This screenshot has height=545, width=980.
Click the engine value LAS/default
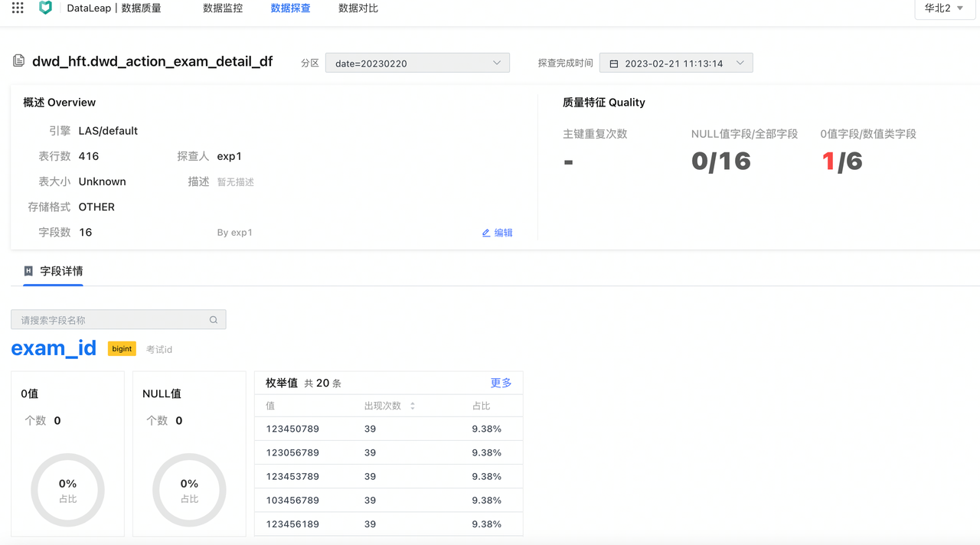click(x=108, y=131)
